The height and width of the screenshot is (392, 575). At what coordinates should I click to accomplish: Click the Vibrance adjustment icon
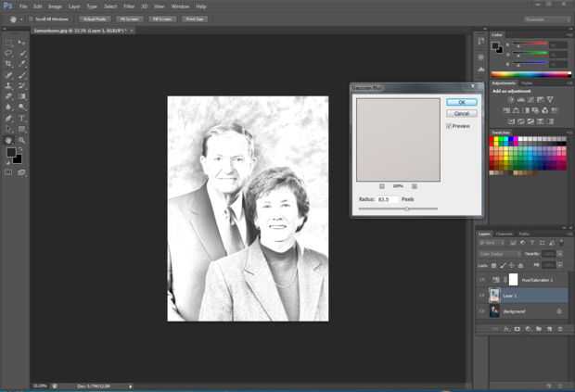550,100
